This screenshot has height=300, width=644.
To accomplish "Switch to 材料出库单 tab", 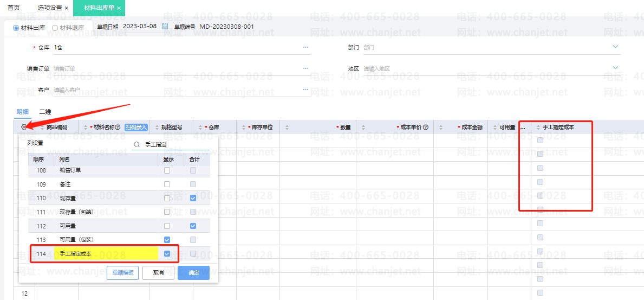I will (99, 8).
